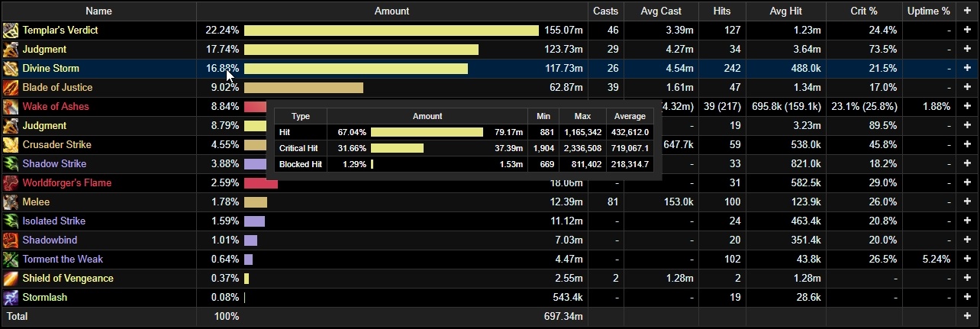
Task: Sort by the Casts column header
Action: (605, 11)
